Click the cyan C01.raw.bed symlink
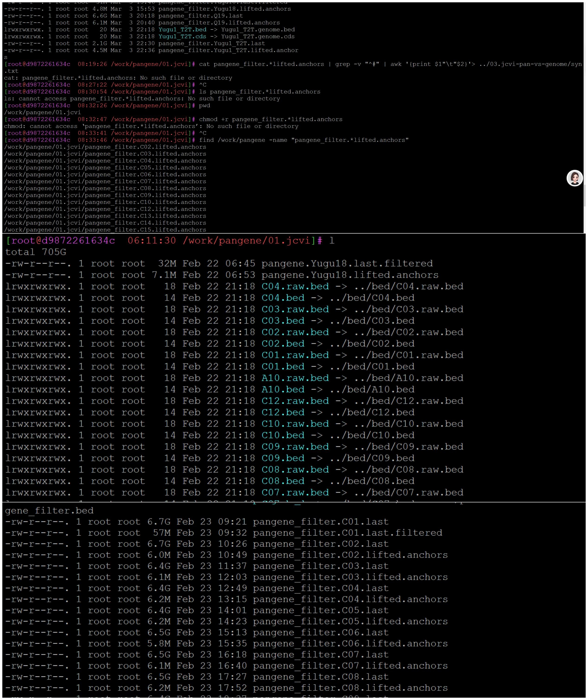This screenshot has height=700, width=588. pyautogui.click(x=295, y=355)
